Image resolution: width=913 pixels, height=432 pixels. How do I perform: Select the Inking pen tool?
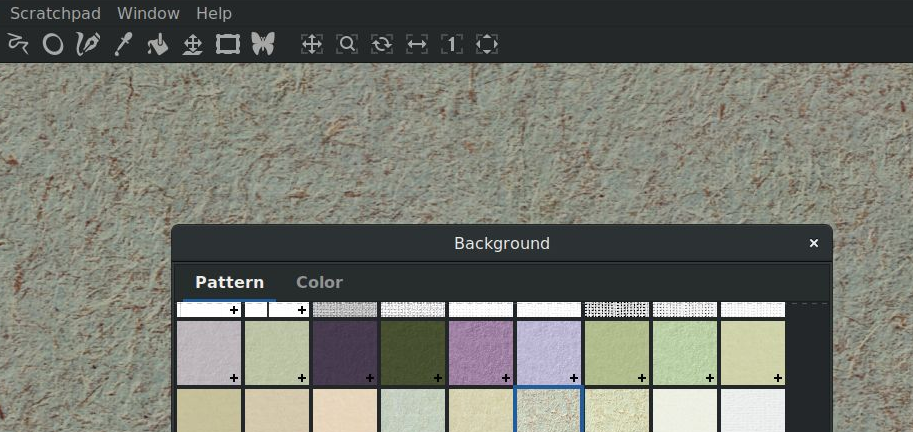point(88,44)
